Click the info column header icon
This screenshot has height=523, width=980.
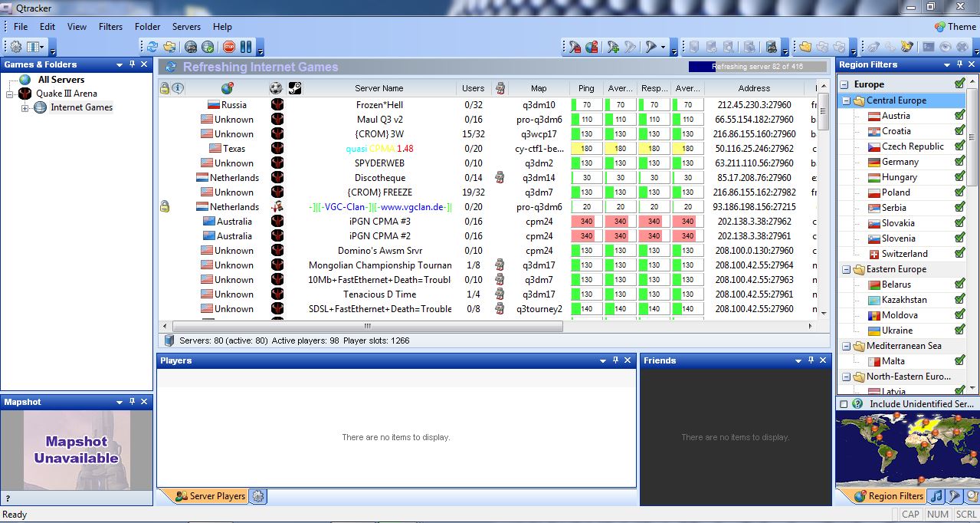tap(178, 88)
